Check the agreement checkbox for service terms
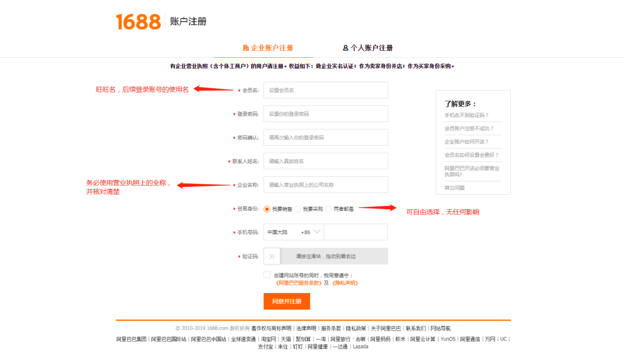 [267, 275]
